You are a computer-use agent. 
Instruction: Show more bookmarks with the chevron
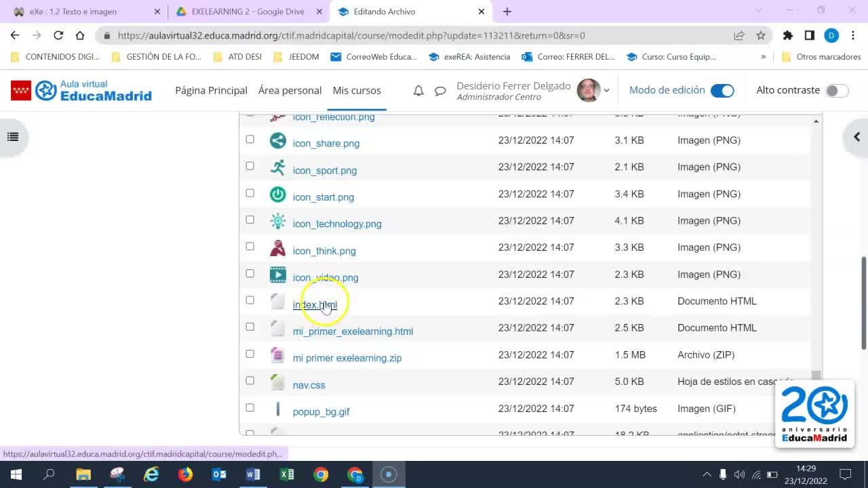(764, 57)
